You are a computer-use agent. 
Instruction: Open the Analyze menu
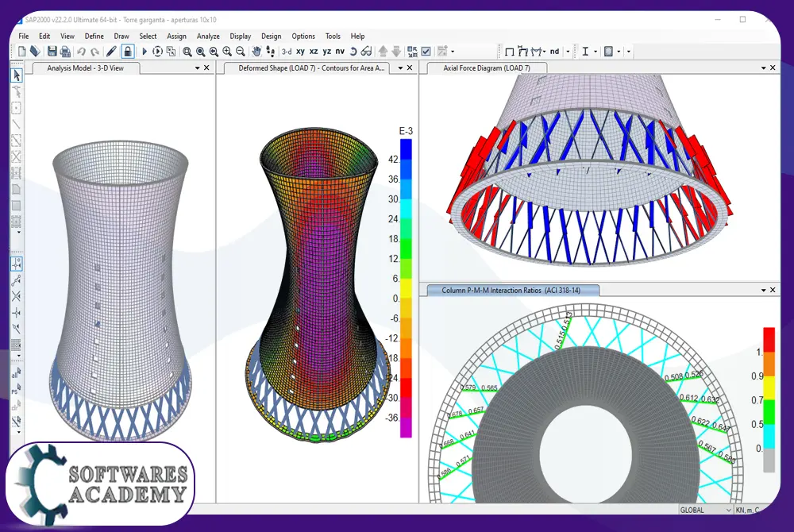tap(208, 36)
